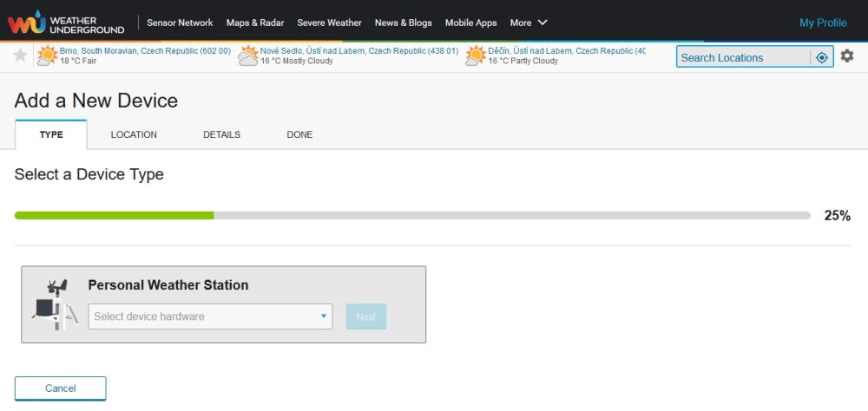
Task: Click the favorites star icon
Action: [21, 56]
